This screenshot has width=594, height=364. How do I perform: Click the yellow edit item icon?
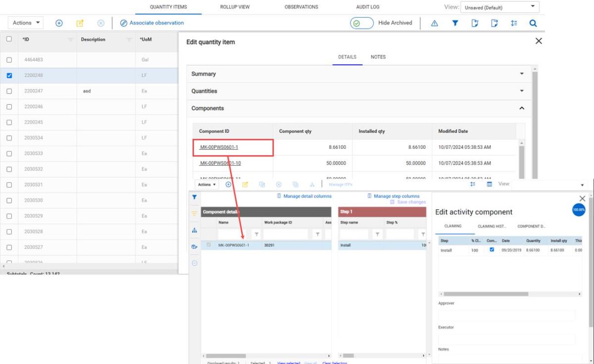[x=80, y=23]
